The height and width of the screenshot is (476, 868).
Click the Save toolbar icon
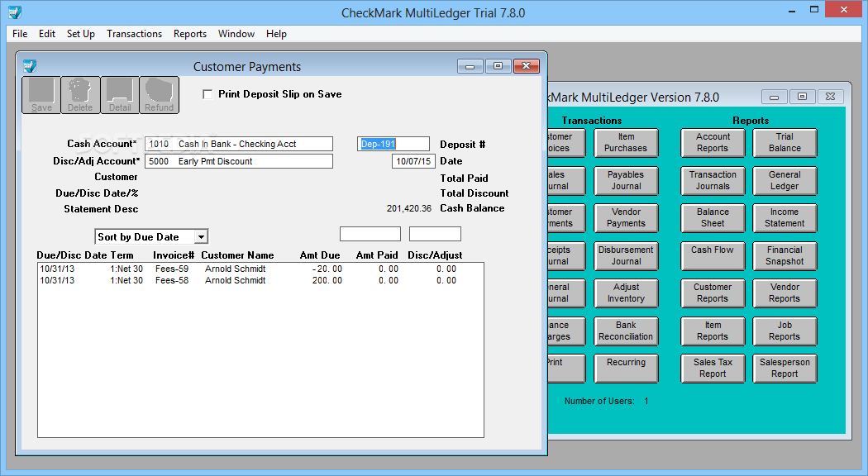pyautogui.click(x=41, y=95)
